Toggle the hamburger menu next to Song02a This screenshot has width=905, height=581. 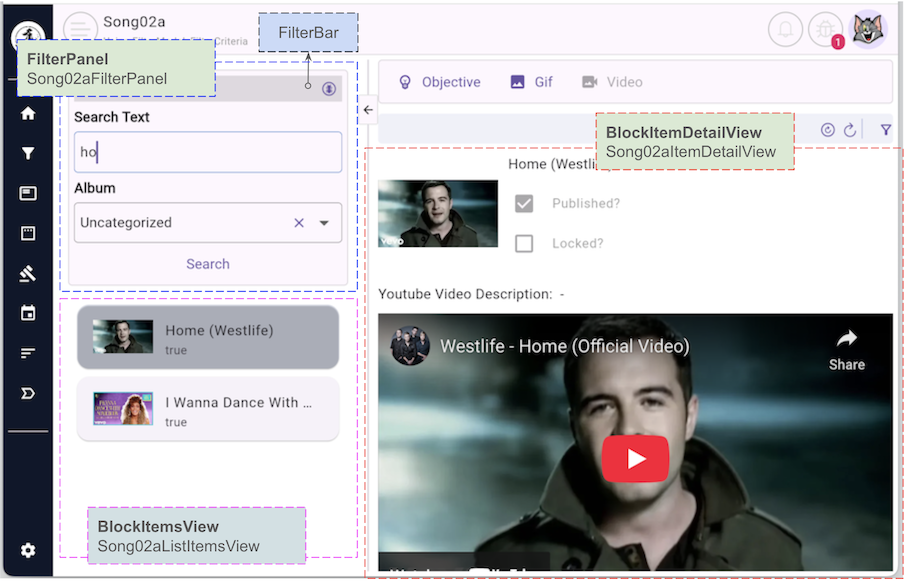tap(80, 29)
